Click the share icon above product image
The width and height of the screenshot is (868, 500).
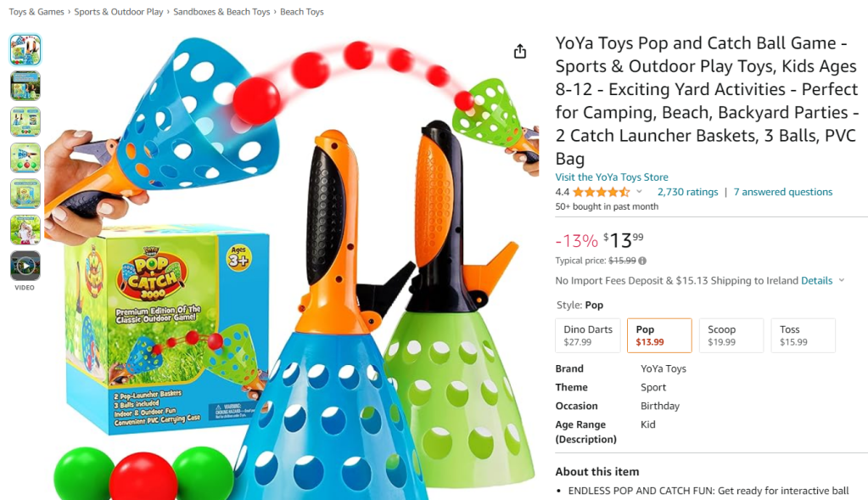tap(520, 52)
